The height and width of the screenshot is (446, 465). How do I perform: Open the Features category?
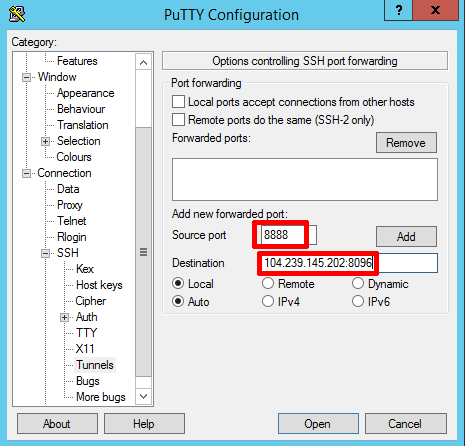coord(77,61)
